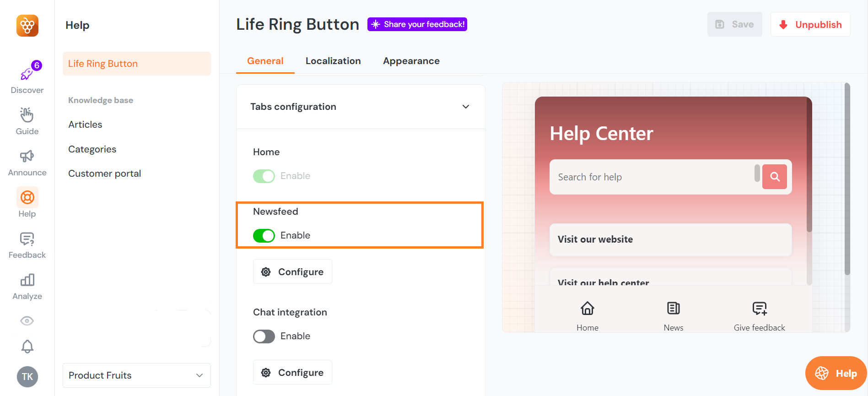Click the Unpublish button

pyautogui.click(x=810, y=25)
